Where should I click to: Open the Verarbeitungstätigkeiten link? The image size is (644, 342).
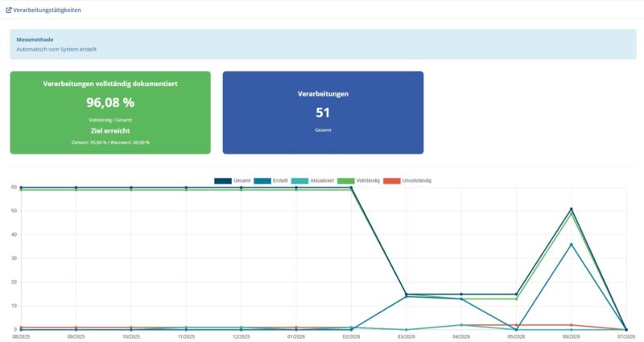click(x=47, y=10)
